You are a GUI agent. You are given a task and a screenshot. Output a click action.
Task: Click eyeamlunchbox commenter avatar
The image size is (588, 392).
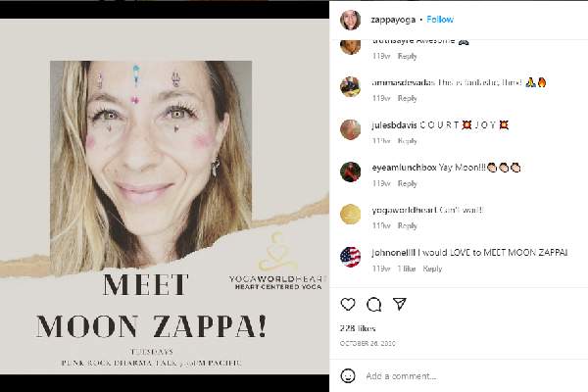tap(350, 171)
